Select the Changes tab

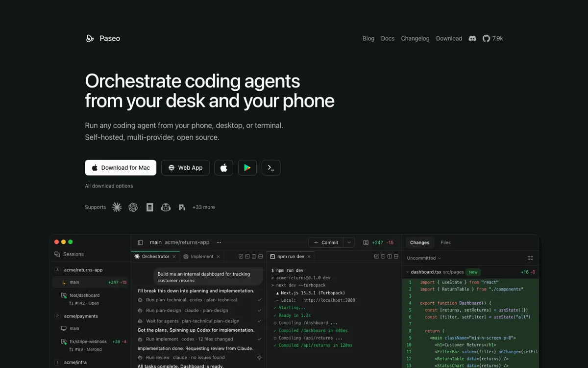pos(419,242)
